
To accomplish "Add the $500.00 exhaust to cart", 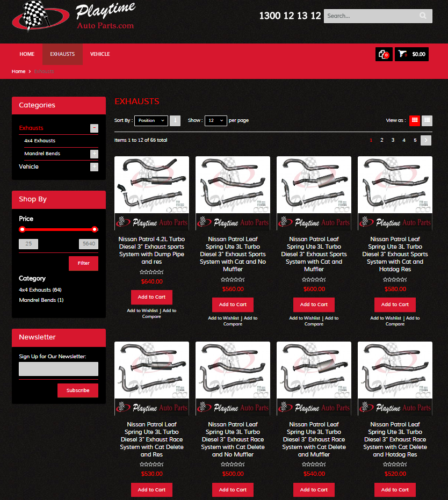I will coord(233,490).
